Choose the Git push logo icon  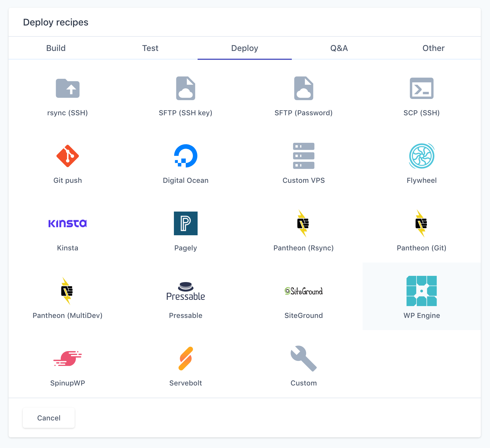click(68, 156)
